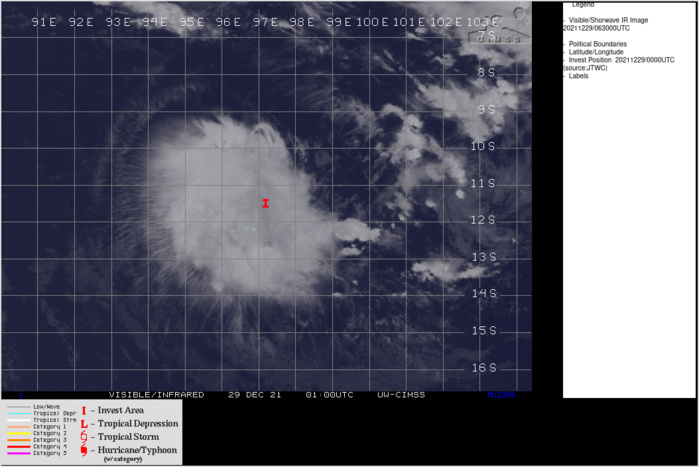This screenshot has height=467, width=699.
Task: Select the Latitude/Longitude legend entry
Action: point(598,52)
